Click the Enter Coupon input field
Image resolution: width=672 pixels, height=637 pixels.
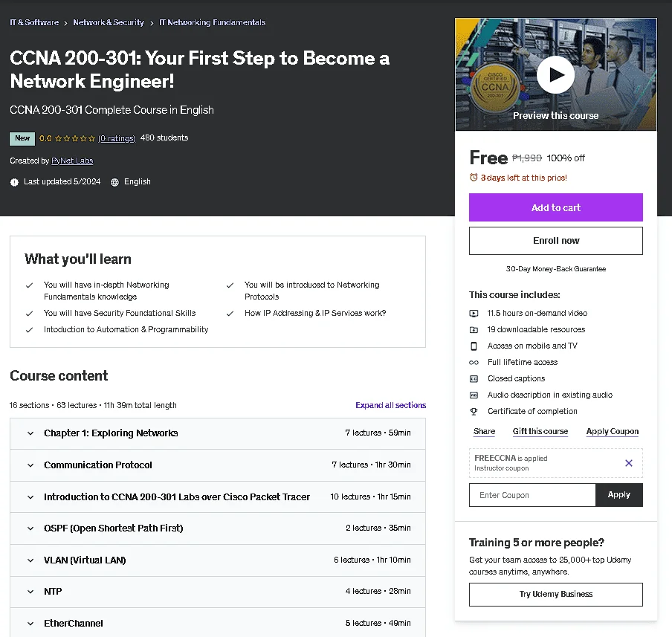[x=532, y=495]
